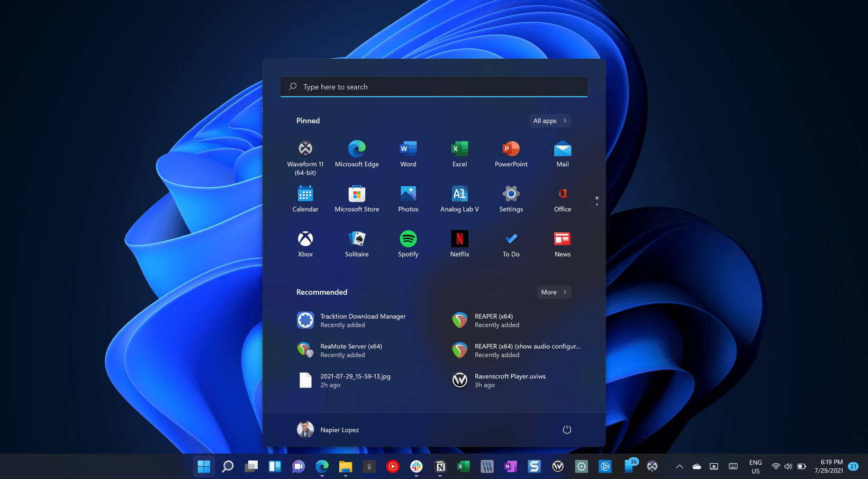
Task: Open YouTube Music taskbar icon
Action: pos(393,466)
